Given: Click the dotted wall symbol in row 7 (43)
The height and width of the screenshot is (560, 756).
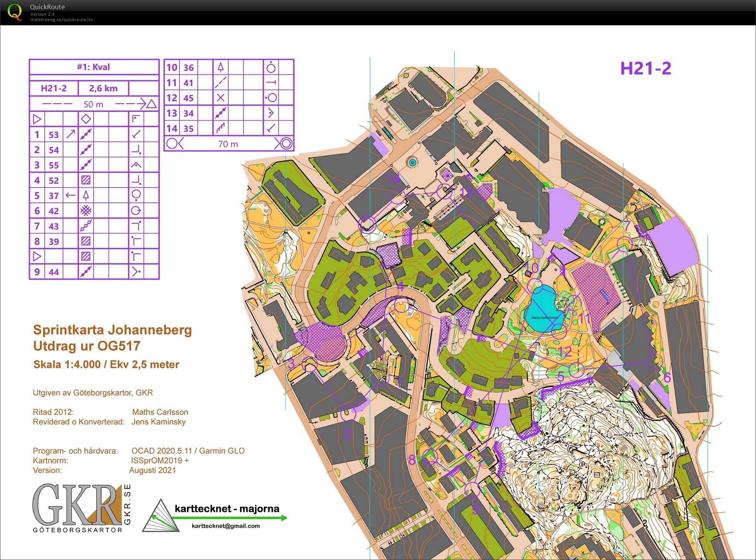Looking at the screenshot, I should tap(86, 226).
